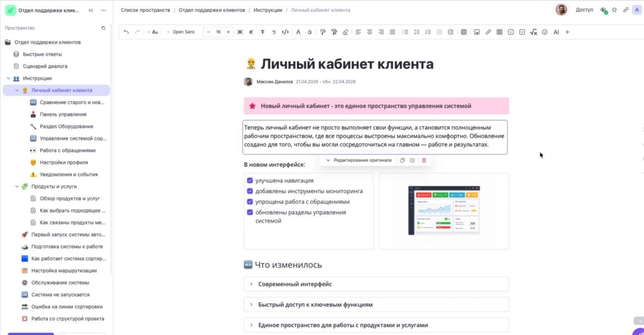Undo the last edit

(126, 32)
